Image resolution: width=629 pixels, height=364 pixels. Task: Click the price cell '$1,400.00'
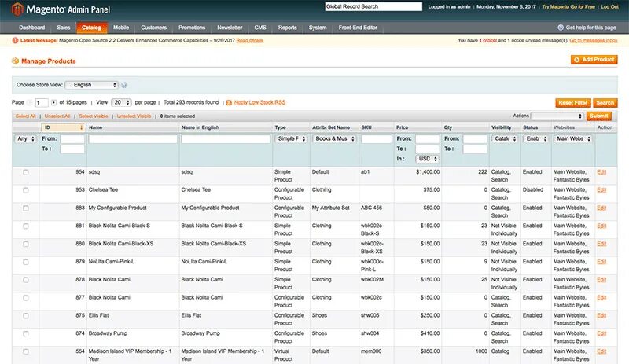coord(428,172)
